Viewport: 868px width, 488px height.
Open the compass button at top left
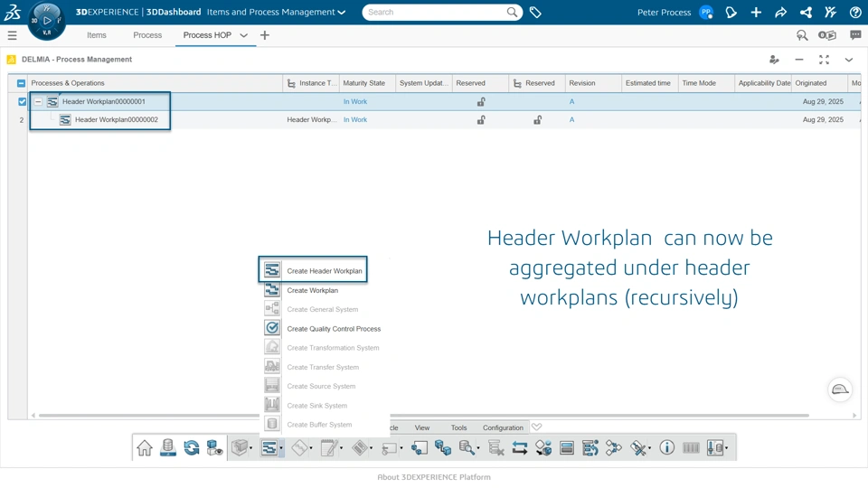coord(46,20)
